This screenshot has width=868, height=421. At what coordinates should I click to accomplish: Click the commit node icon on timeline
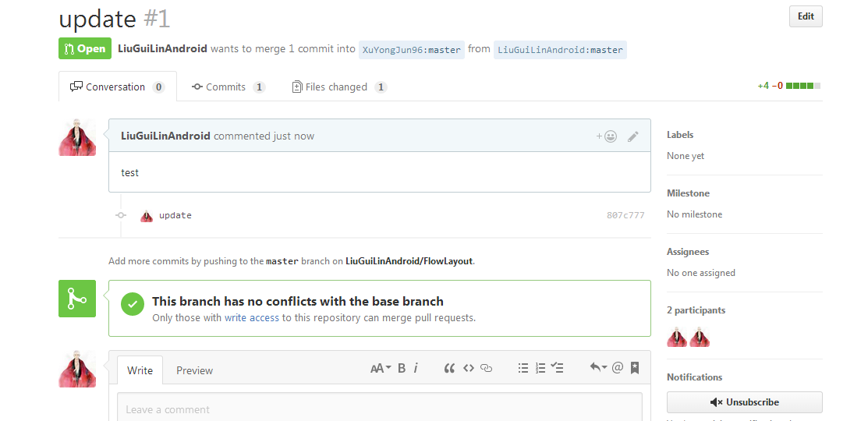coord(121,215)
